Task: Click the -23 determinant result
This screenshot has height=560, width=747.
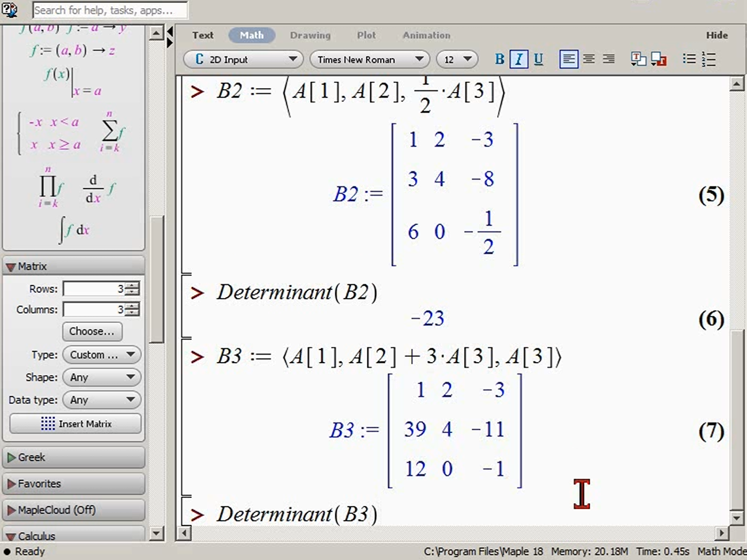Action: pyautogui.click(x=427, y=318)
